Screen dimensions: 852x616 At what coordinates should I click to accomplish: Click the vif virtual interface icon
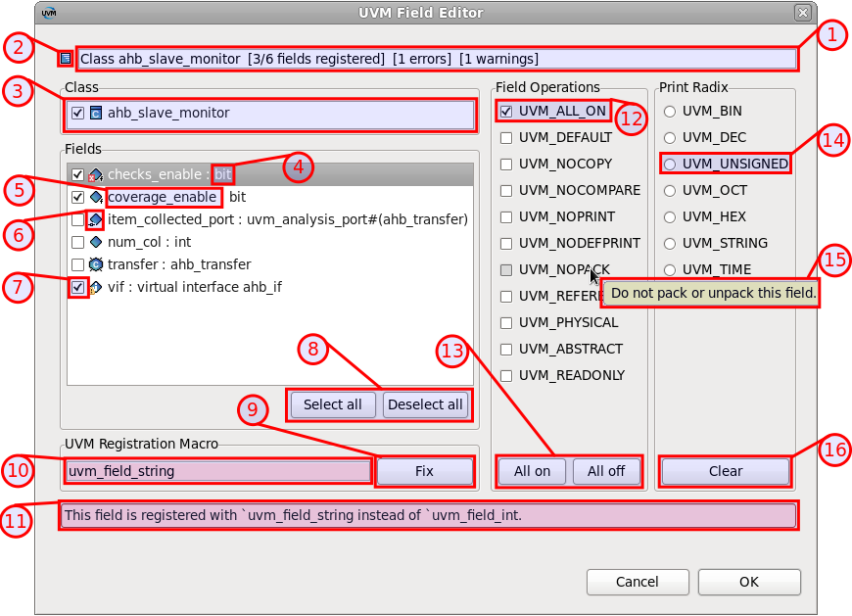coord(95,287)
